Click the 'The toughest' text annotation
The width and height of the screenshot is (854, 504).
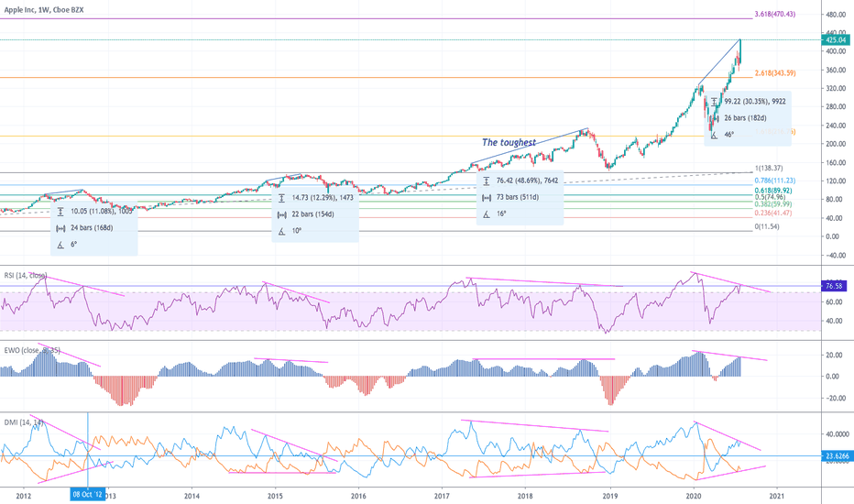point(509,142)
